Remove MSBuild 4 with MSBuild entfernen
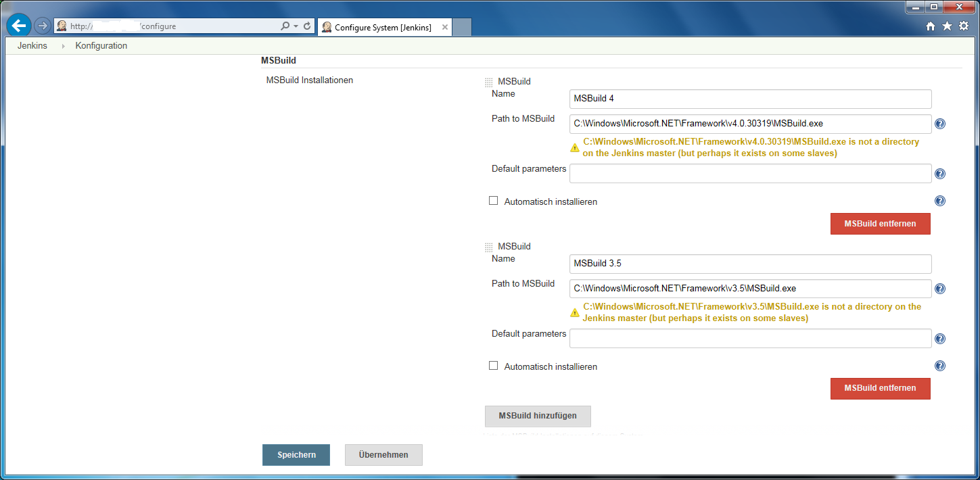Screen dimensions: 980x480 (x=880, y=224)
